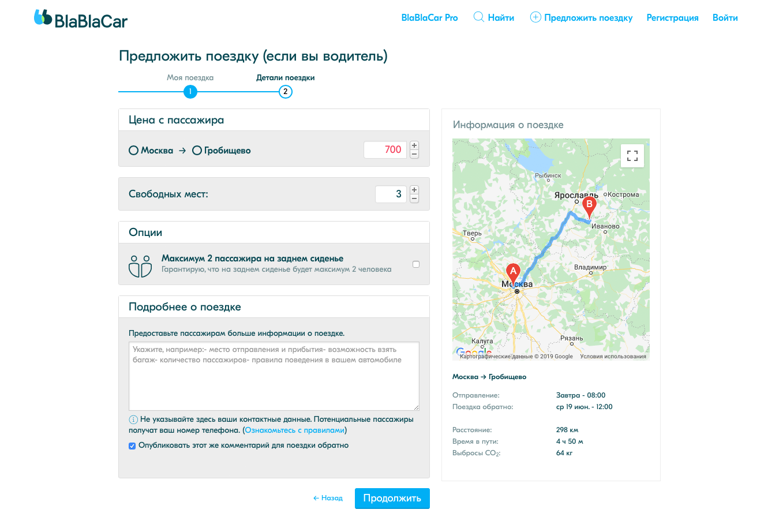Image resolution: width=779 pixels, height=532 pixels.
Task: Click the Гробищево destination circle icon
Action: (x=197, y=150)
